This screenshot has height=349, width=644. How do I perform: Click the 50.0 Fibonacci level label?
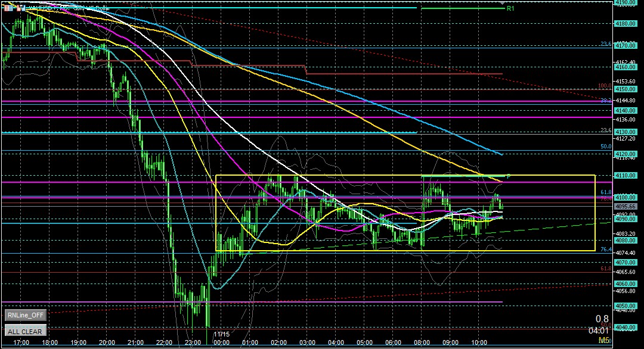[606, 147]
